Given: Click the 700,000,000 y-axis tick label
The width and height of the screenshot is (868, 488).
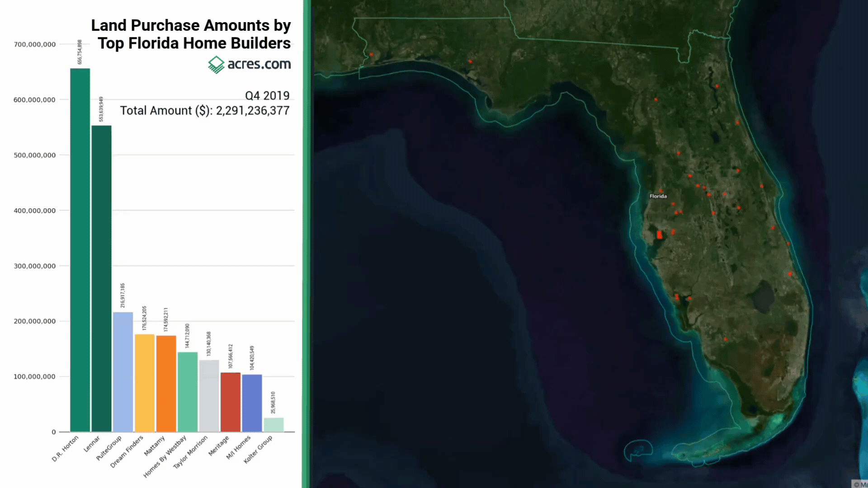Looking at the screenshot, I should pyautogui.click(x=35, y=44).
